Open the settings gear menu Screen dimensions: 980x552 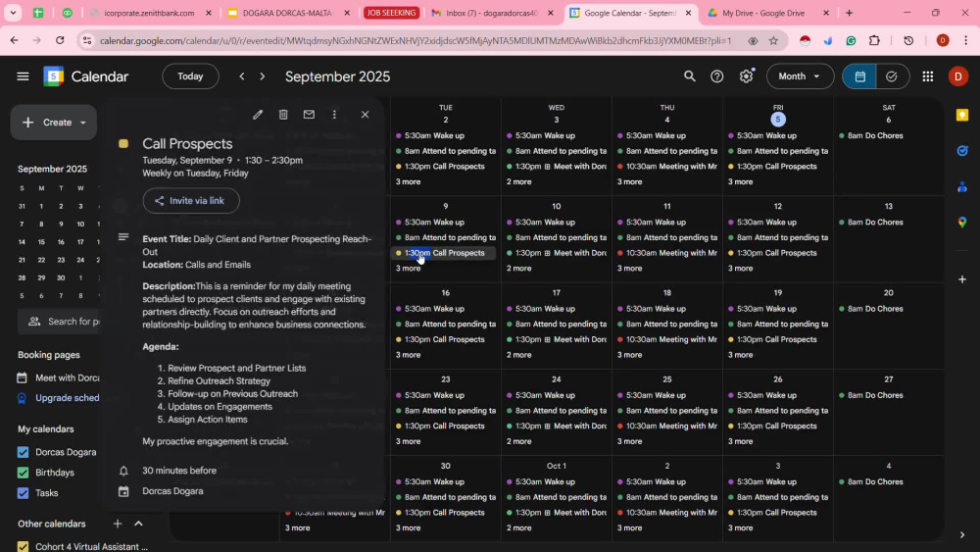tap(746, 76)
